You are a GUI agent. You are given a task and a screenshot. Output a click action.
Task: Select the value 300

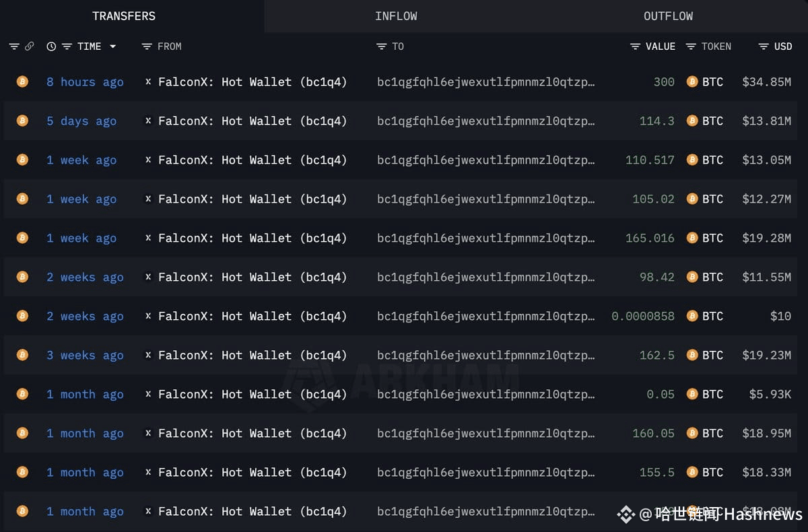click(x=664, y=81)
